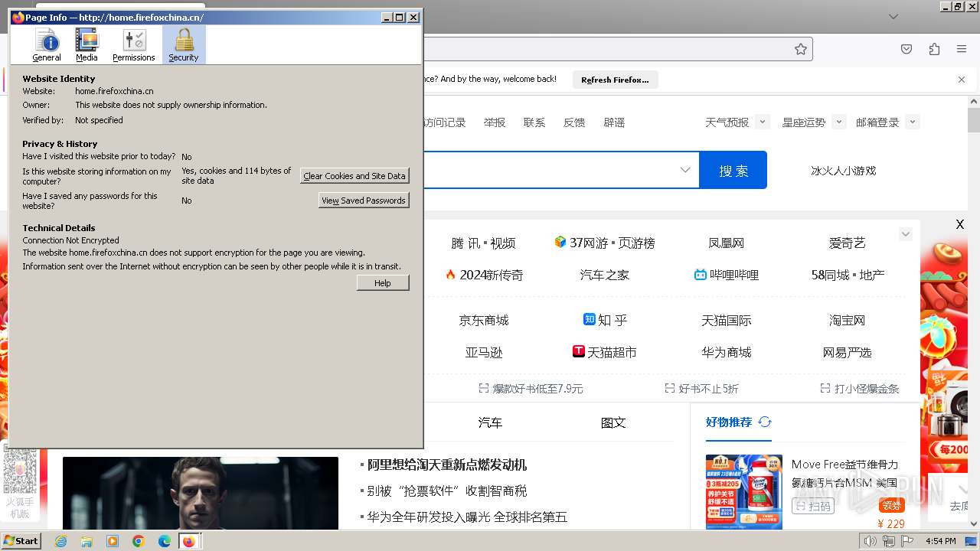Click the Help button in Page Info

click(383, 283)
